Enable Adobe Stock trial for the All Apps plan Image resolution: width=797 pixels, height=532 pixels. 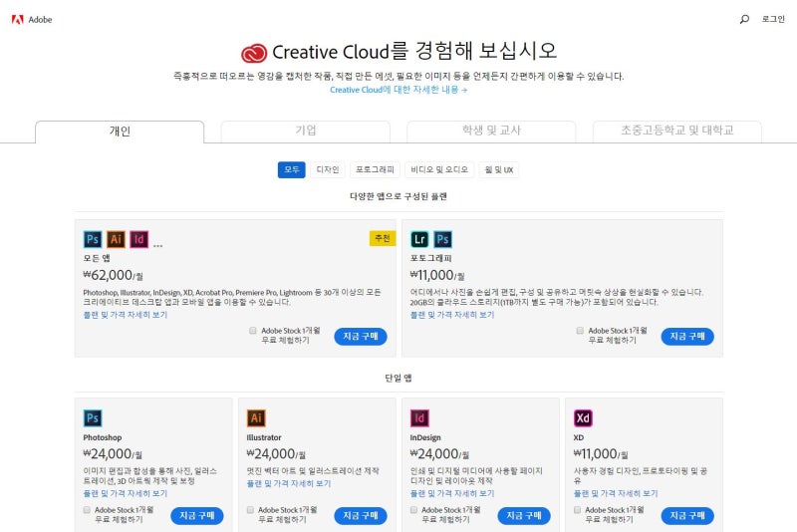coord(253,331)
